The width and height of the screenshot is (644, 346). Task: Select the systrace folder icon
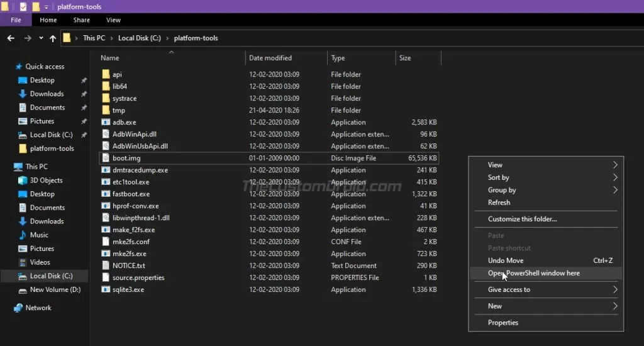106,98
